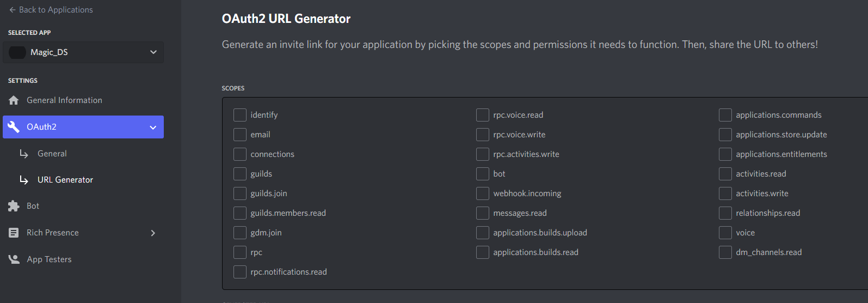
Task: Go Back to Applications
Action: [x=56, y=10]
